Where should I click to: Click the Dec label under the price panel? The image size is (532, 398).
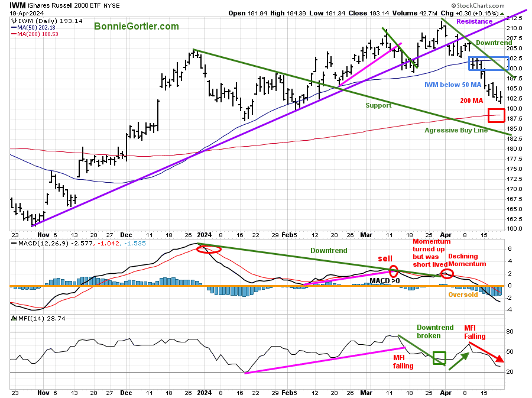coord(126,235)
